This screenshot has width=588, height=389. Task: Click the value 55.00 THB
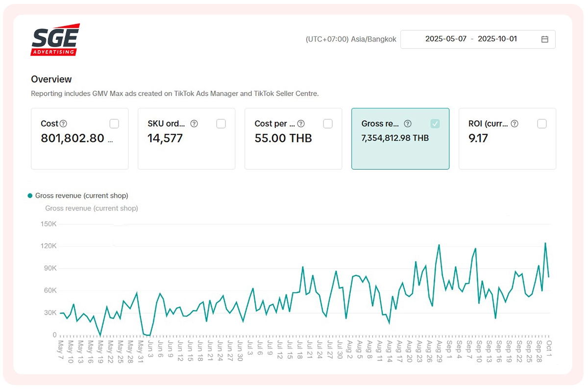click(x=283, y=138)
